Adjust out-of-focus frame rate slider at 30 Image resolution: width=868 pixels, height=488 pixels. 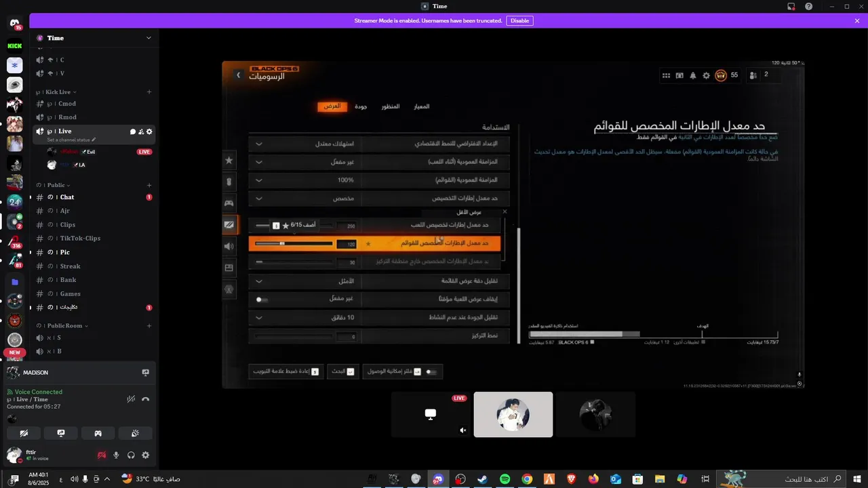294,262
